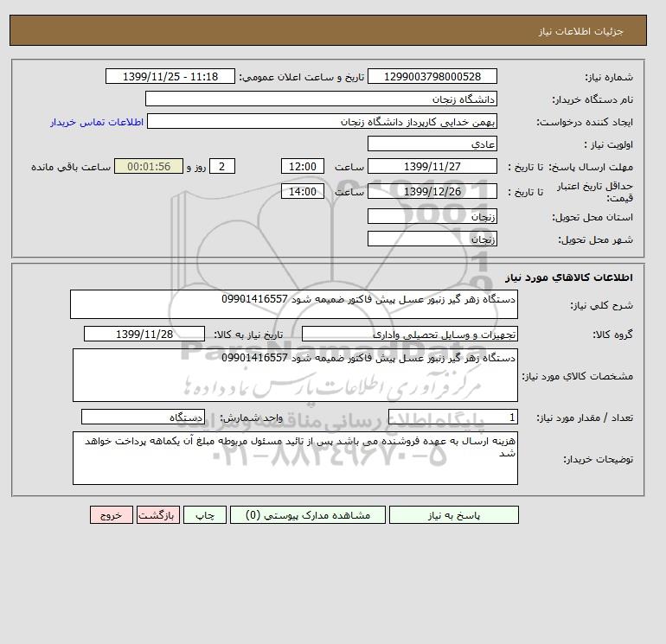The height and width of the screenshot is (644, 666).
Task: Click the response deadline date 1399/11/27 field
Action: (x=432, y=167)
